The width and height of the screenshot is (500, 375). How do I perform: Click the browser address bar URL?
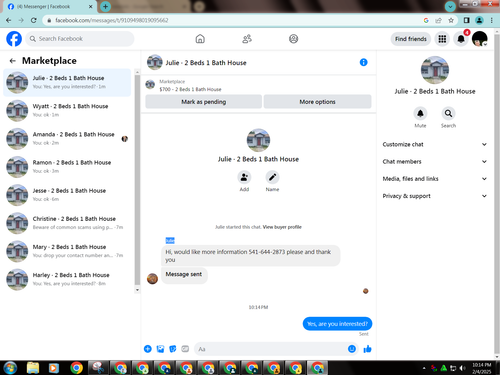112,20
